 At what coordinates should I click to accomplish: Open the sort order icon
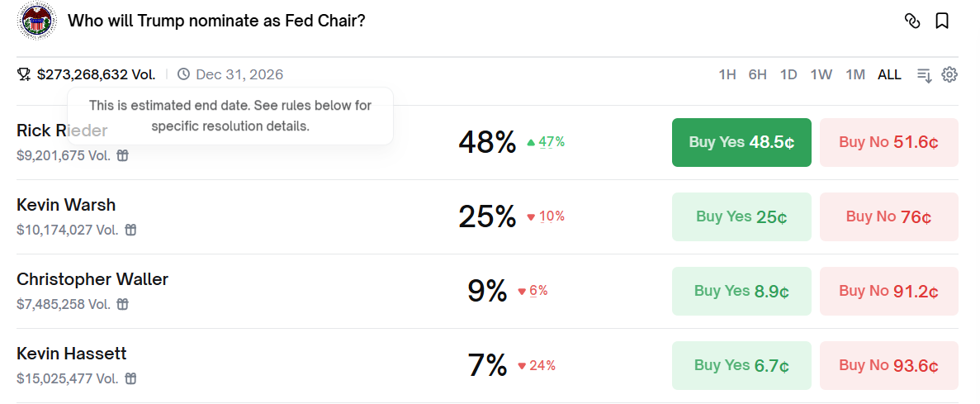[925, 74]
